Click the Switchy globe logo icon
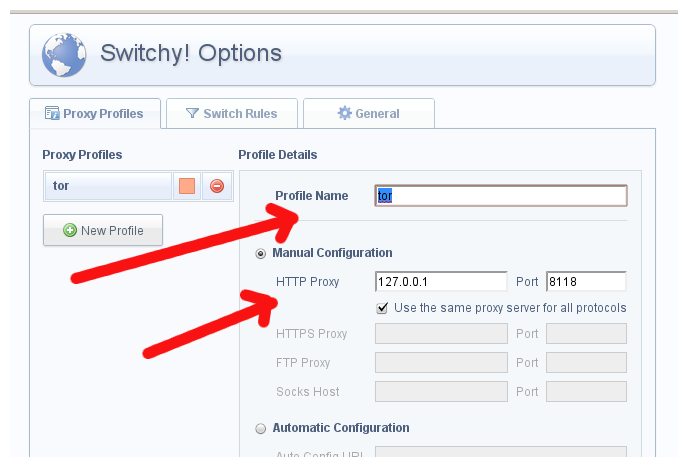 point(64,55)
